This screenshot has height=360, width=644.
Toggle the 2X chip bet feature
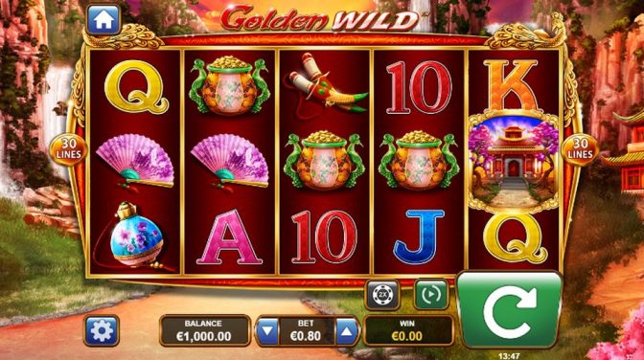tap(382, 294)
